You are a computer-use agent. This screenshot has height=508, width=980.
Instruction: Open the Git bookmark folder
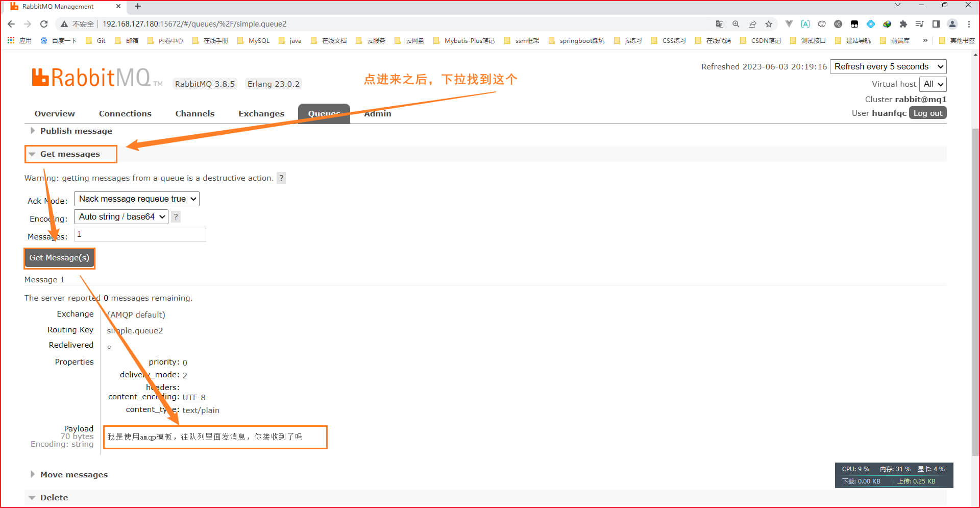pos(96,40)
